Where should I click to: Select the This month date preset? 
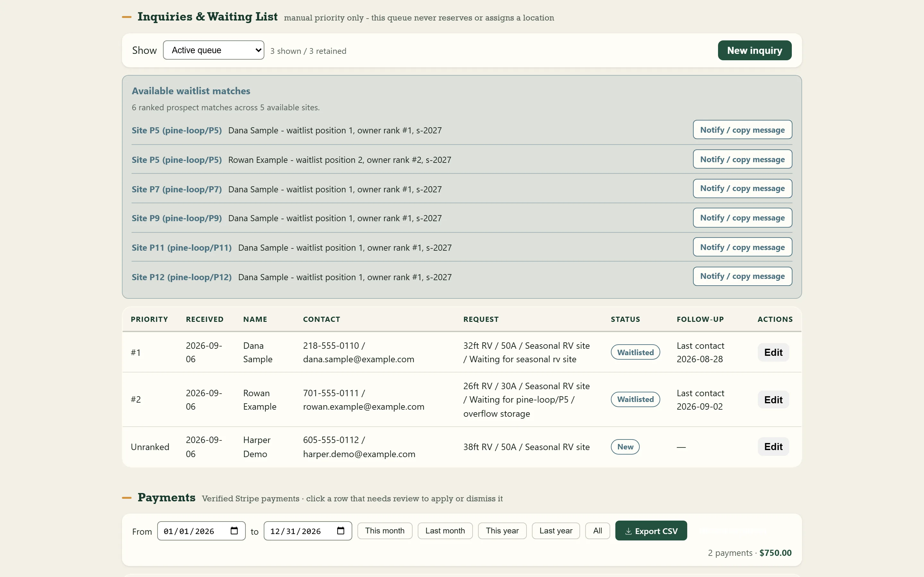tap(384, 531)
